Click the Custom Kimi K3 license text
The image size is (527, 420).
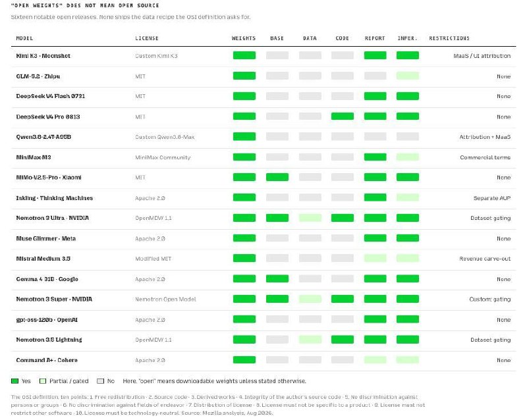[156, 56]
